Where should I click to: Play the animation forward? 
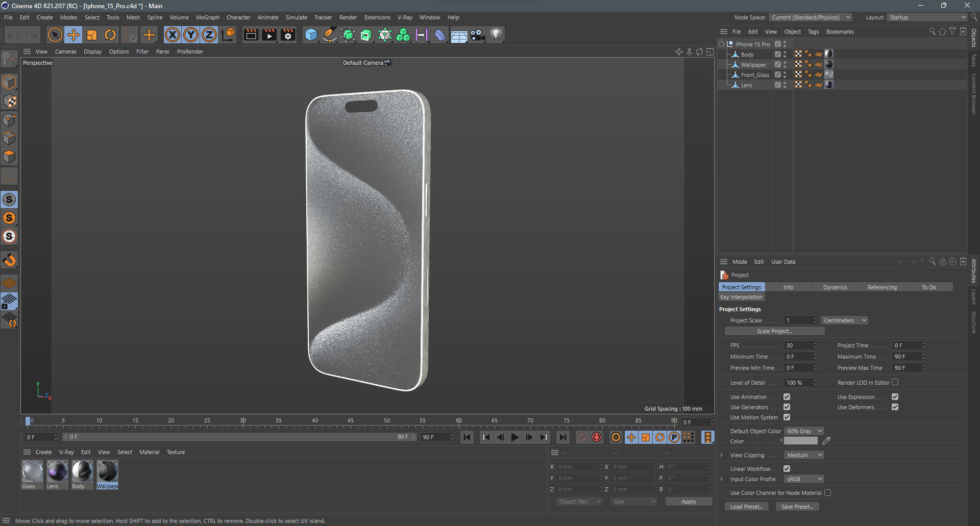(514, 437)
